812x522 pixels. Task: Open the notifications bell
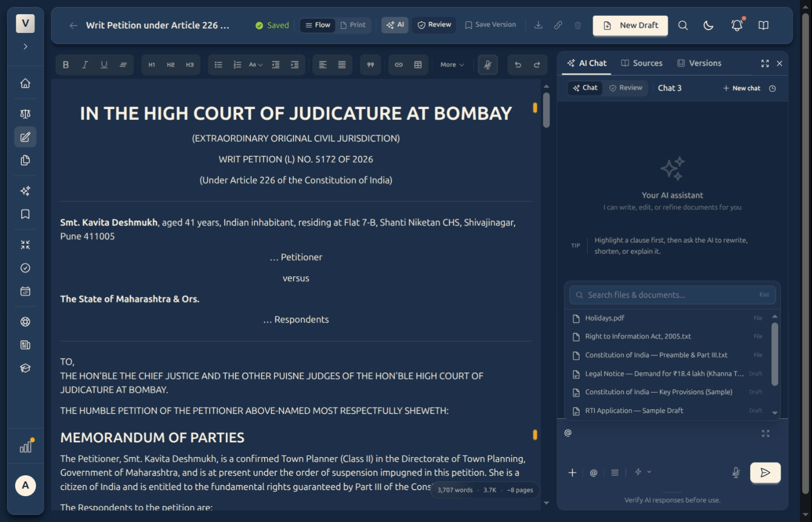[737, 25]
